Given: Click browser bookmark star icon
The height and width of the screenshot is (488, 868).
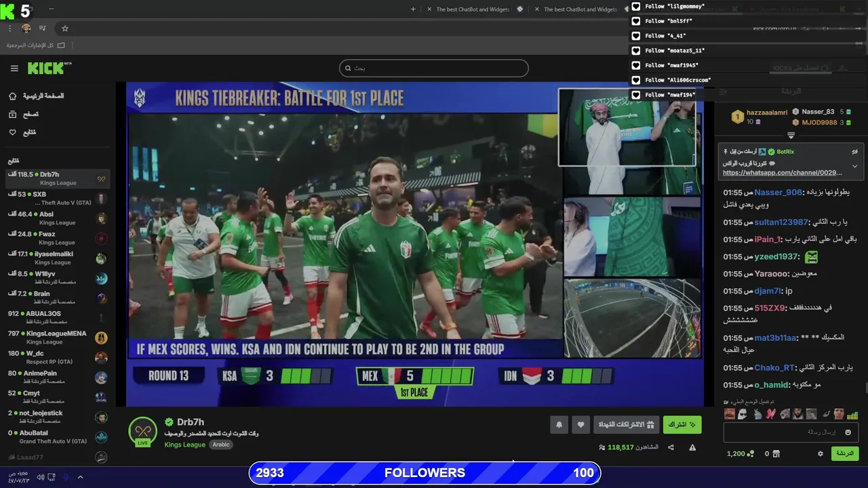Looking at the screenshot, I should (x=65, y=28).
